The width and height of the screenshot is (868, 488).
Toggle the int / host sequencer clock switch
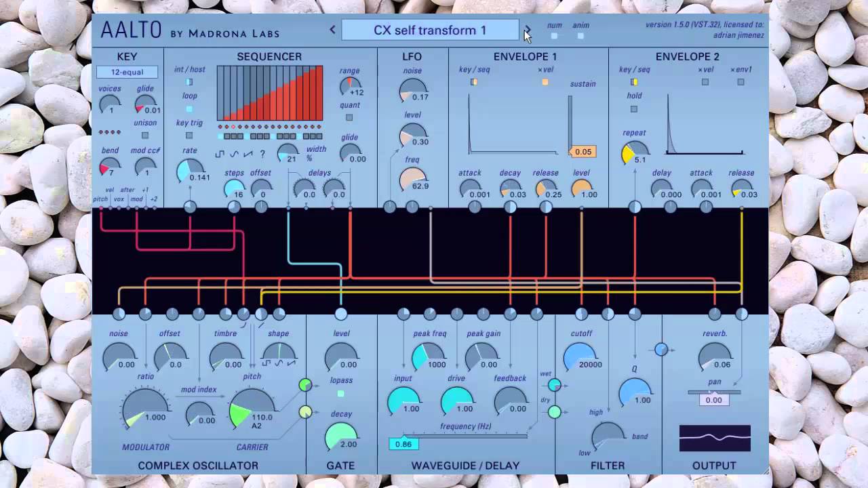pyautogui.click(x=189, y=82)
